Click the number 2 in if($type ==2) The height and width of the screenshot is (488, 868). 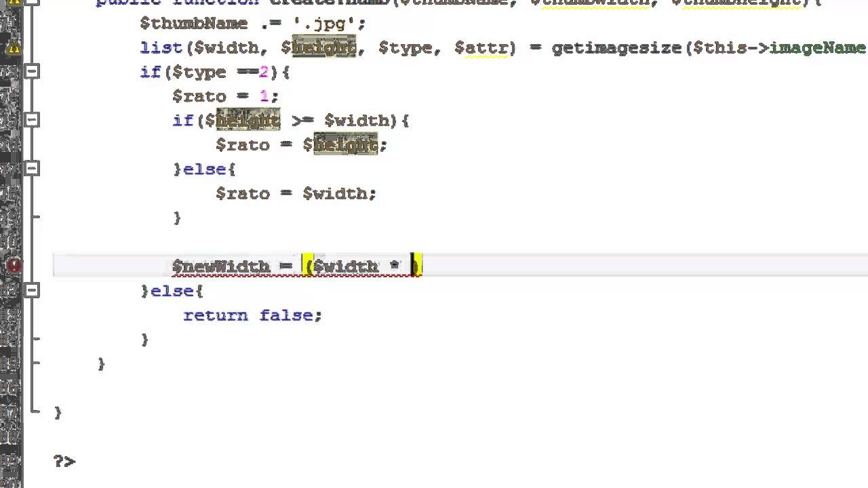pyautogui.click(x=264, y=72)
